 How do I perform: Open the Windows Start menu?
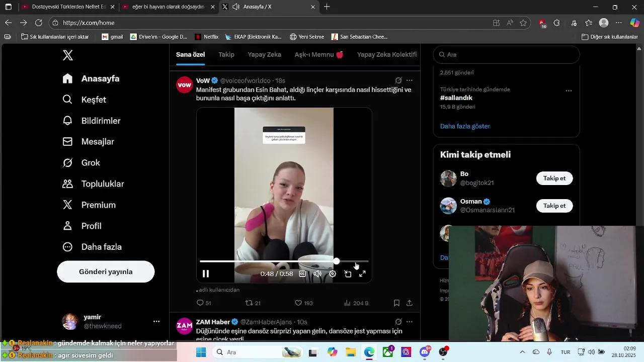[x=201, y=352]
